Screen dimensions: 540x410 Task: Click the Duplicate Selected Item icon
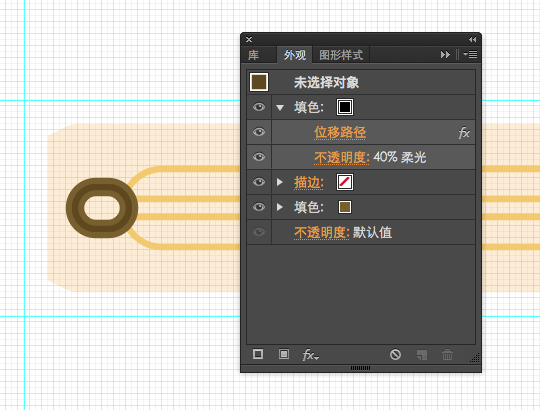pos(422,355)
